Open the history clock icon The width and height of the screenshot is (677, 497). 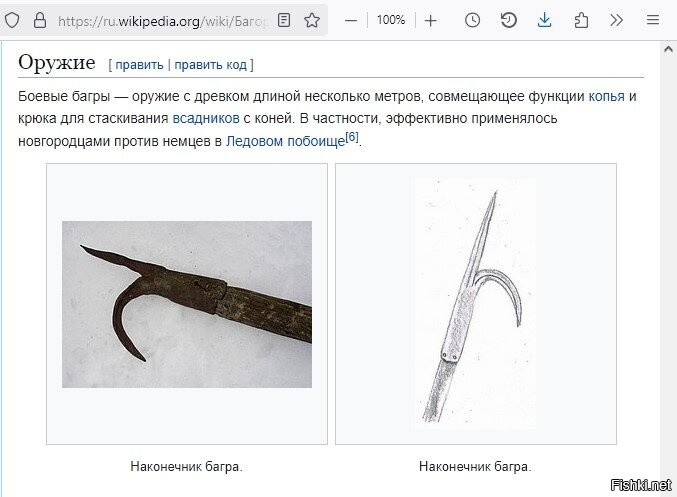click(x=472, y=20)
